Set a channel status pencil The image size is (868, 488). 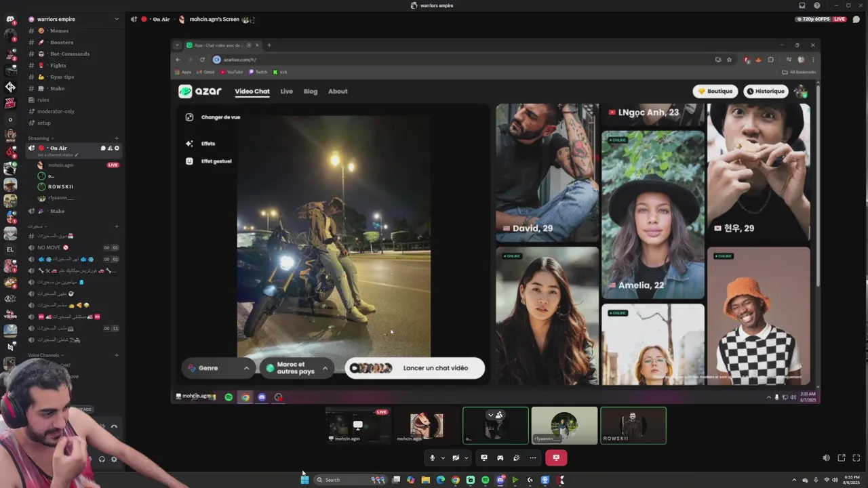[x=77, y=155]
